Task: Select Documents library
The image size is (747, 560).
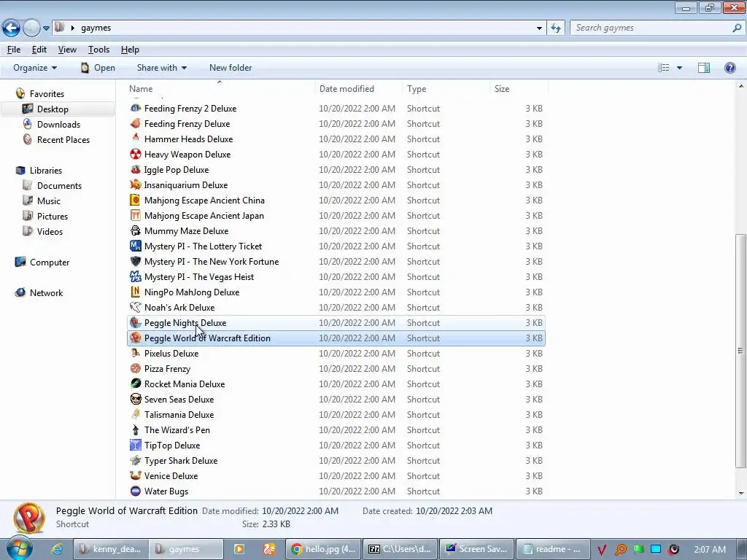Action: [x=59, y=186]
